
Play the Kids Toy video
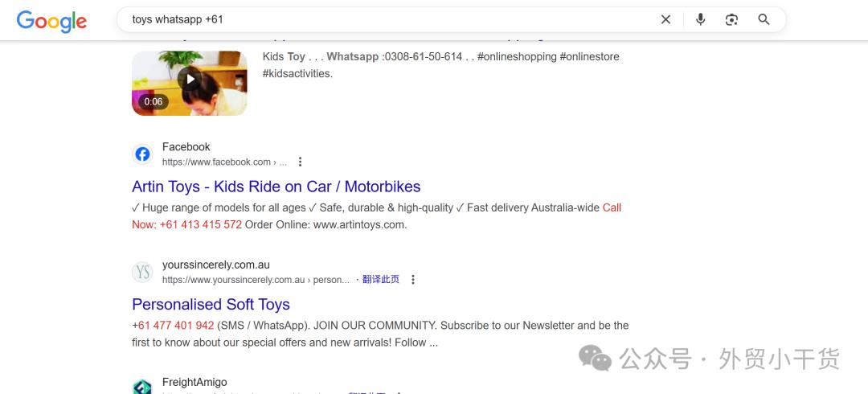[x=190, y=79]
